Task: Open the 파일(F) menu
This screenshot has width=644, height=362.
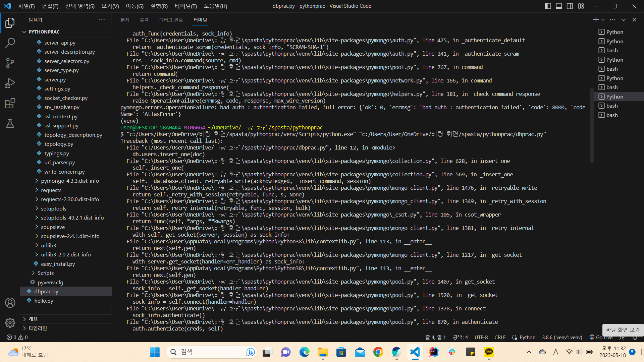Action: tap(26, 6)
